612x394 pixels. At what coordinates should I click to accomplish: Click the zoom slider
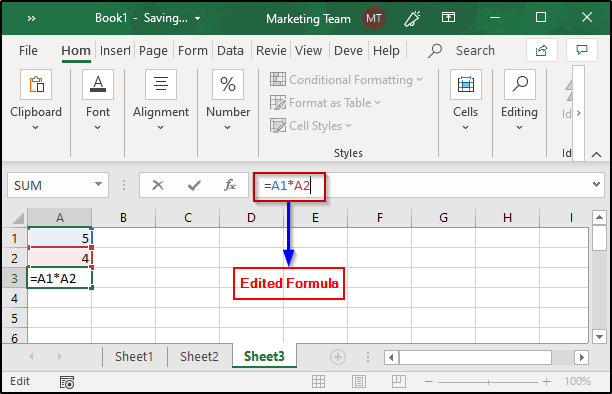click(488, 382)
